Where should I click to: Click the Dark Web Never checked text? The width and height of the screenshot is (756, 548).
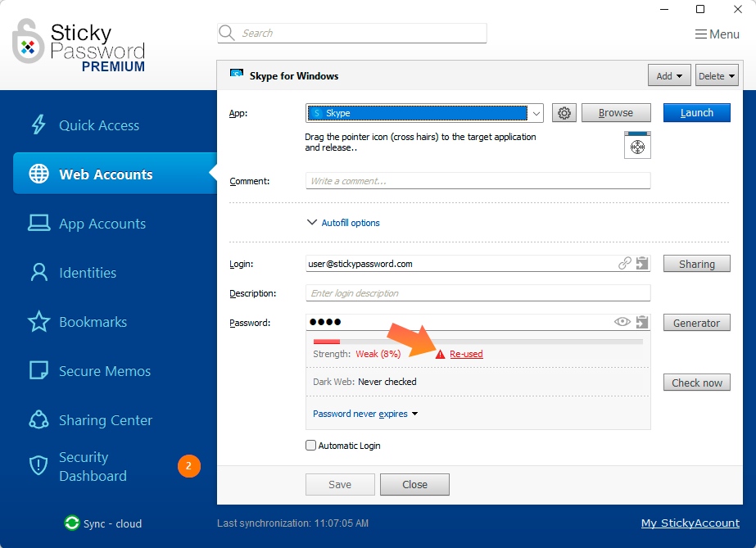click(x=364, y=382)
